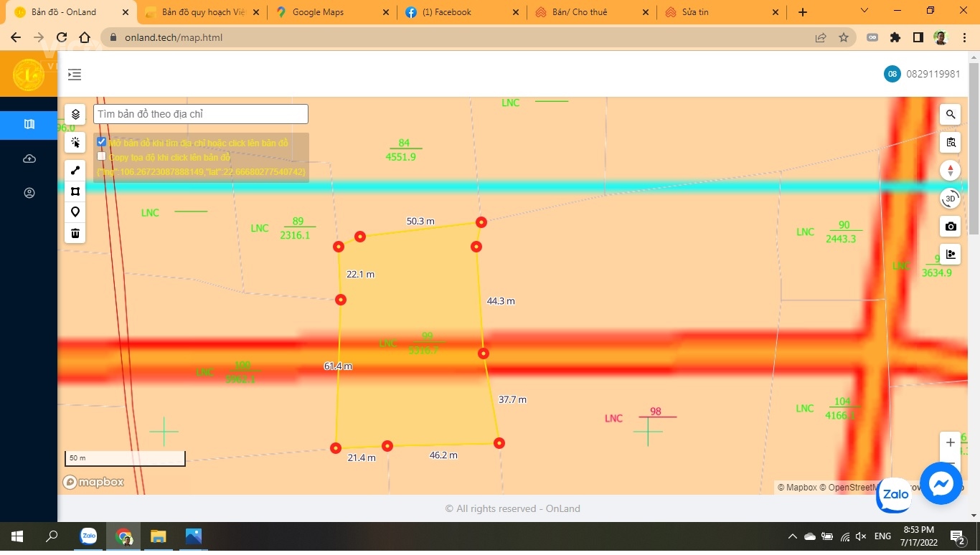Collapse the sidebar with hamburger menu icon
The width and height of the screenshot is (980, 555).
pyautogui.click(x=75, y=74)
